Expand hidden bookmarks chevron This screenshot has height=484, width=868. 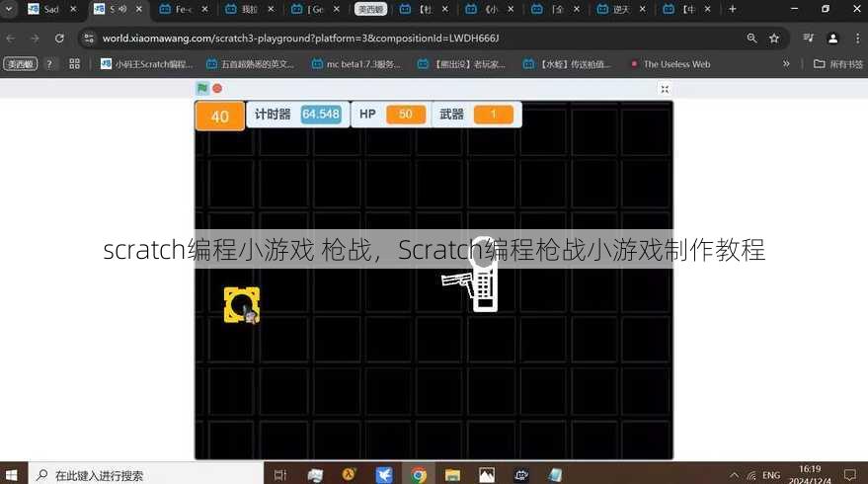coord(786,64)
